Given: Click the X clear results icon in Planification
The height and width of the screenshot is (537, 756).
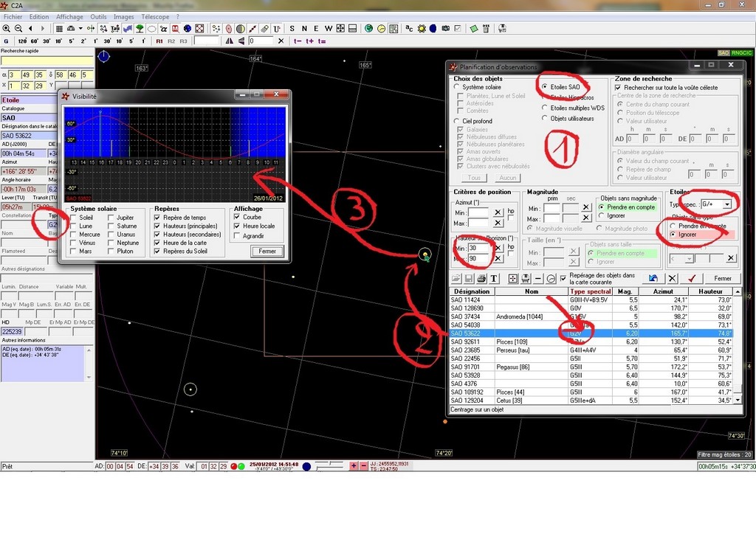Looking at the screenshot, I should 672,278.
